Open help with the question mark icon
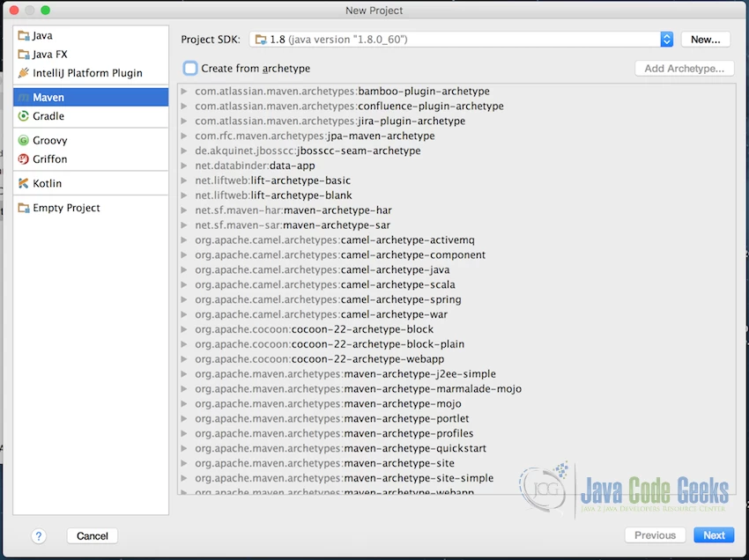 click(x=39, y=535)
